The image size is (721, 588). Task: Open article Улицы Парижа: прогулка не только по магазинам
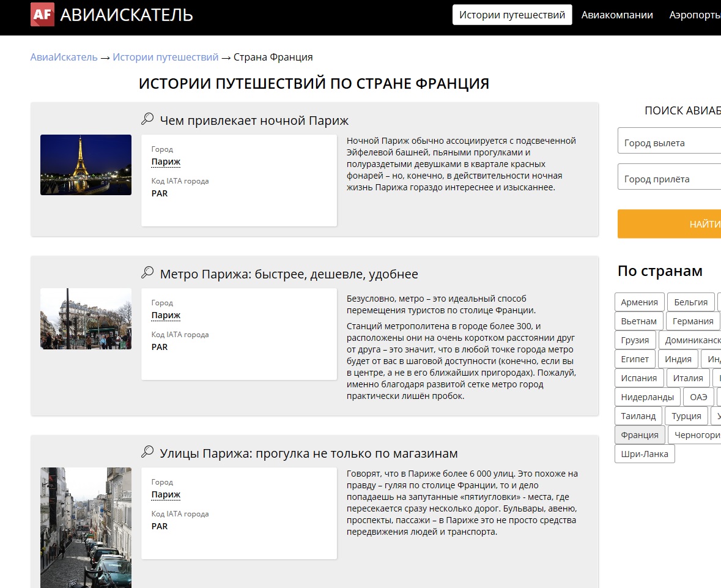coord(309,453)
